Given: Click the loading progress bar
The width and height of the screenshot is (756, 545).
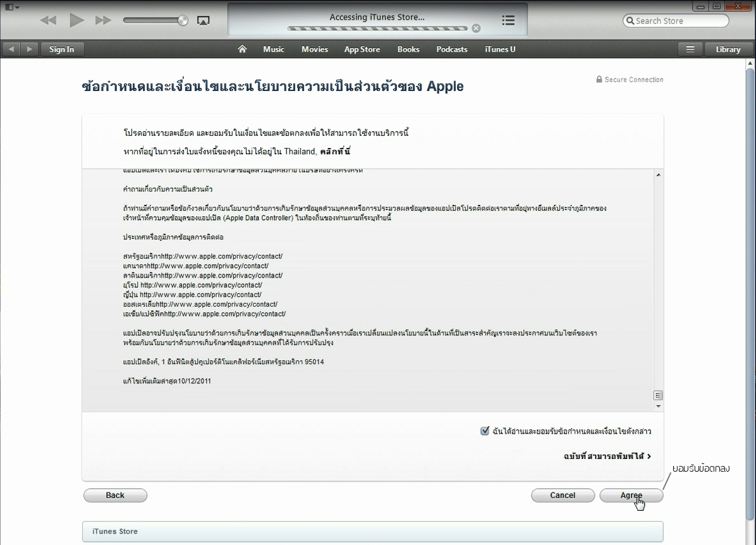Looking at the screenshot, I should pyautogui.click(x=377, y=28).
